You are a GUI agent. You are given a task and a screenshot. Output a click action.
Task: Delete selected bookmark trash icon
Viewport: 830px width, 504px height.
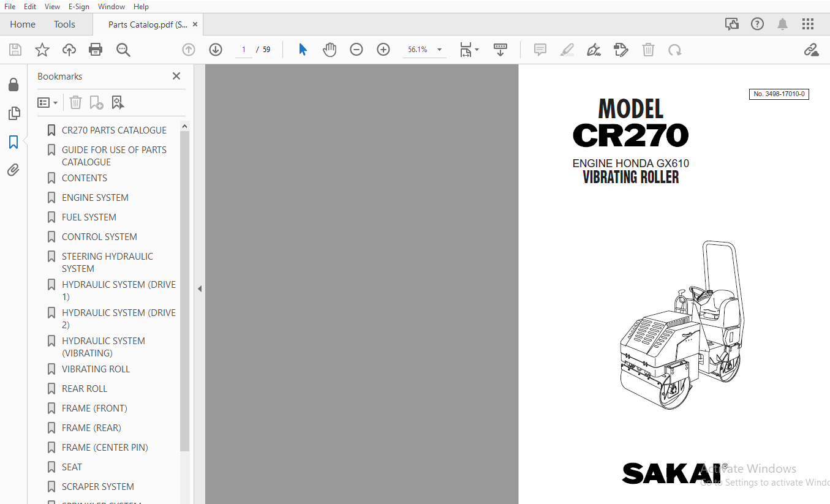[x=75, y=102]
